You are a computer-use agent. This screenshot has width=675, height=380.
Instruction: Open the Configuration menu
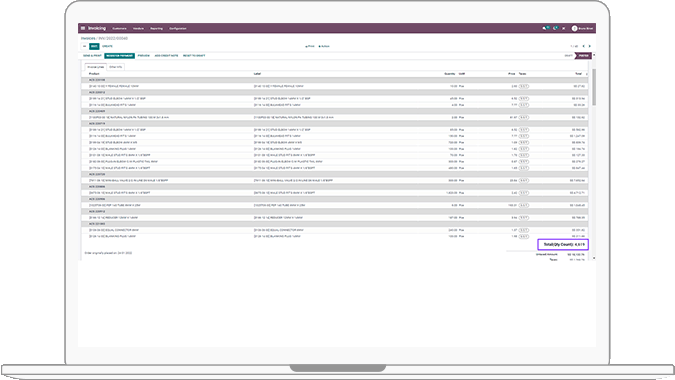(178, 28)
